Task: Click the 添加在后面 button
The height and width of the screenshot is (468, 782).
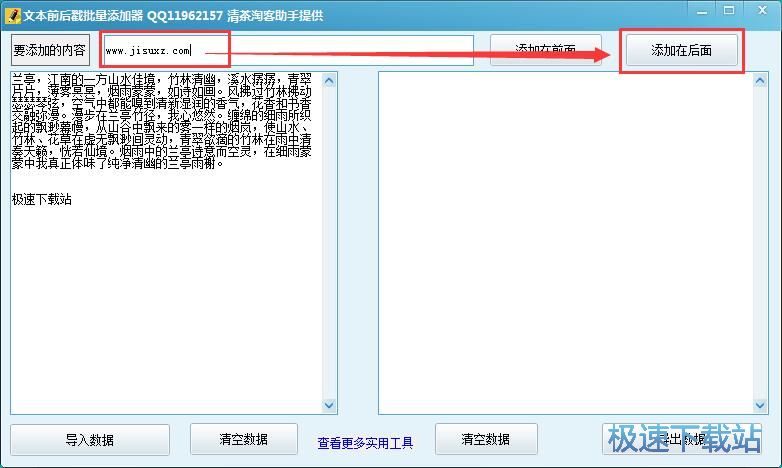Action: pyautogui.click(x=681, y=50)
